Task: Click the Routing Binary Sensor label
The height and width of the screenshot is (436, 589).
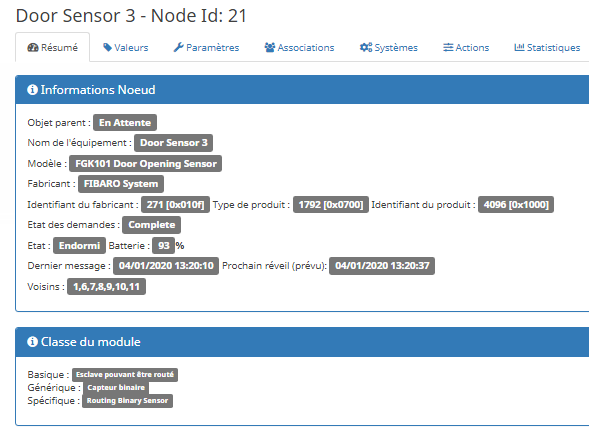Action: click(127, 401)
